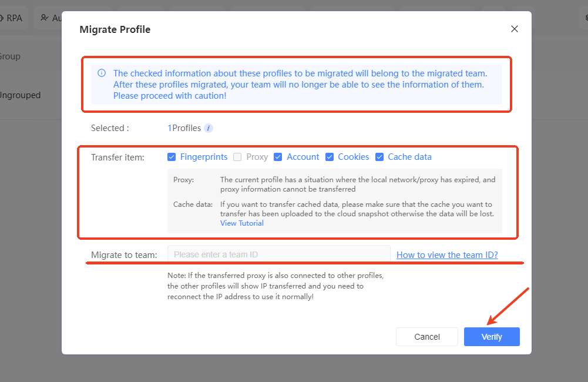Select the Ungrouped row in the background

21,95
